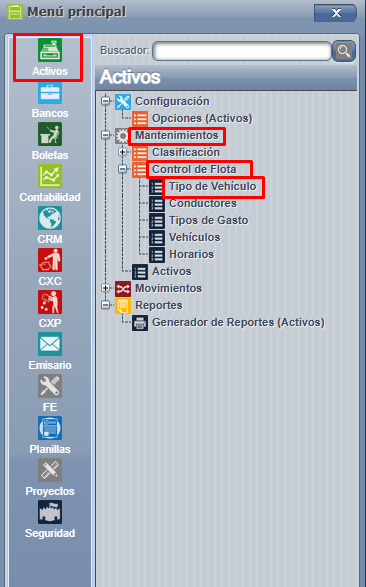Open the Bancos briefcase icon
The image size is (366, 587).
coord(50,92)
